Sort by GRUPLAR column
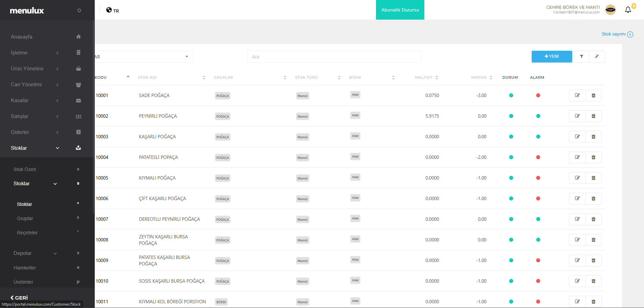Viewport: 644px width, 308px height. coord(250,77)
